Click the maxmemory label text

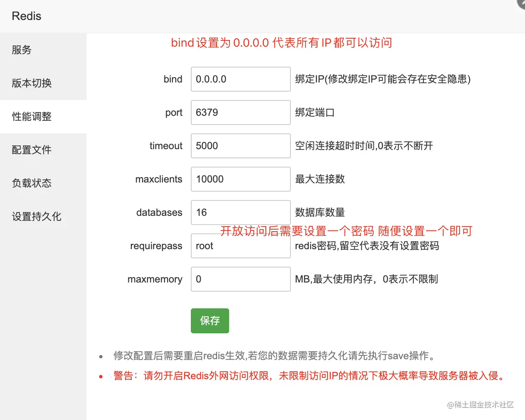[x=155, y=280]
